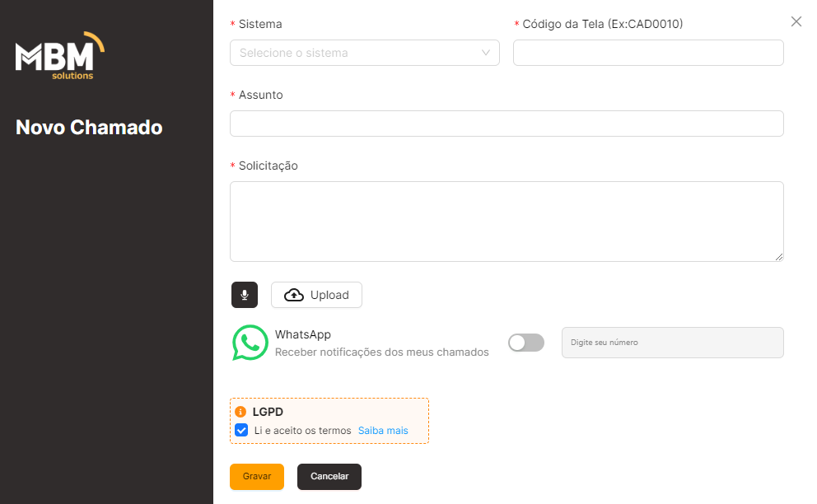Focus the Assunto input field
The width and height of the screenshot is (817, 504).
coord(507,124)
